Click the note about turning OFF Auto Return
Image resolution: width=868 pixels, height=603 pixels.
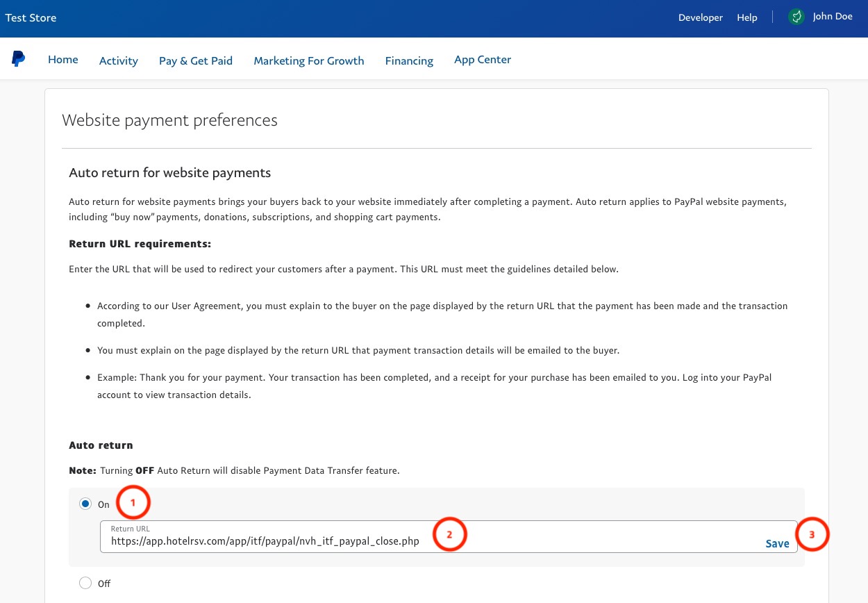click(234, 470)
